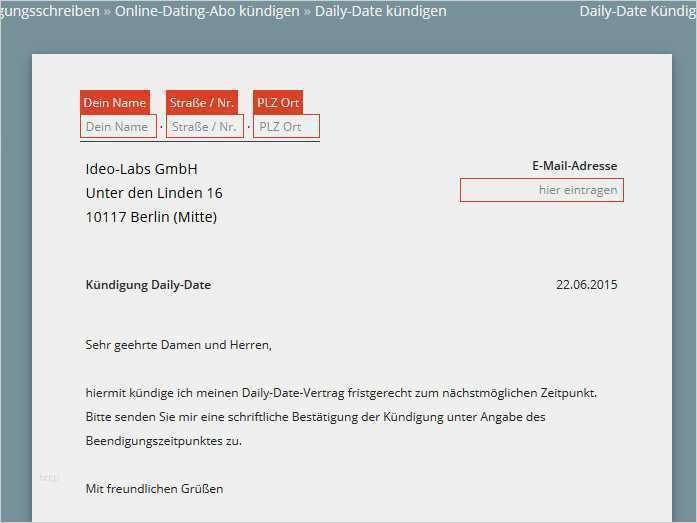Click the subject 'Kündigung Daily-Date'
Image resolution: width=697 pixels, height=523 pixels.
coord(148,285)
